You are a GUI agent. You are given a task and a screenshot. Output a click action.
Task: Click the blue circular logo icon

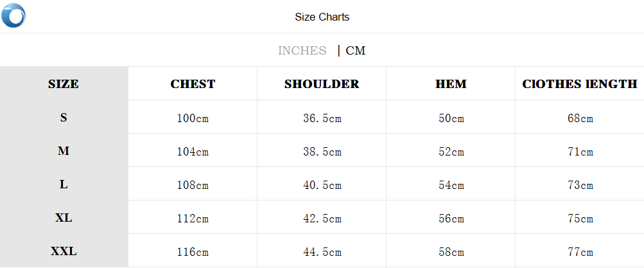coord(13,16)
